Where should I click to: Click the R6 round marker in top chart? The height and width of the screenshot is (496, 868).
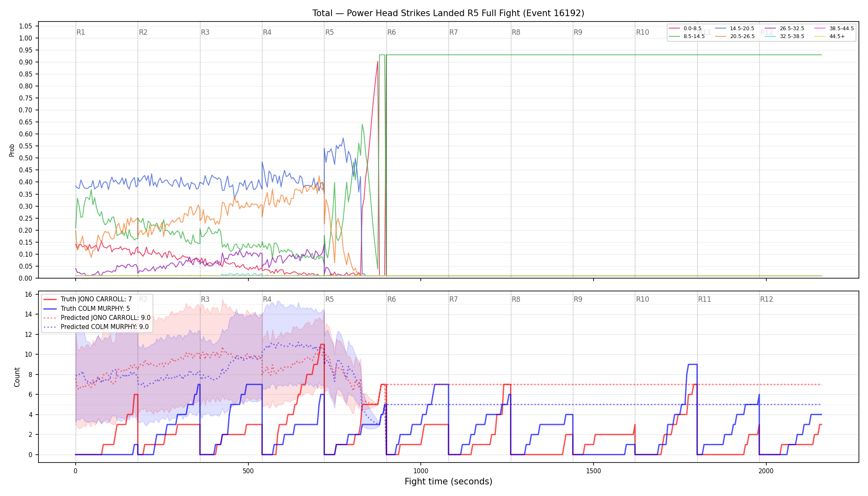(x=391, y=32)
